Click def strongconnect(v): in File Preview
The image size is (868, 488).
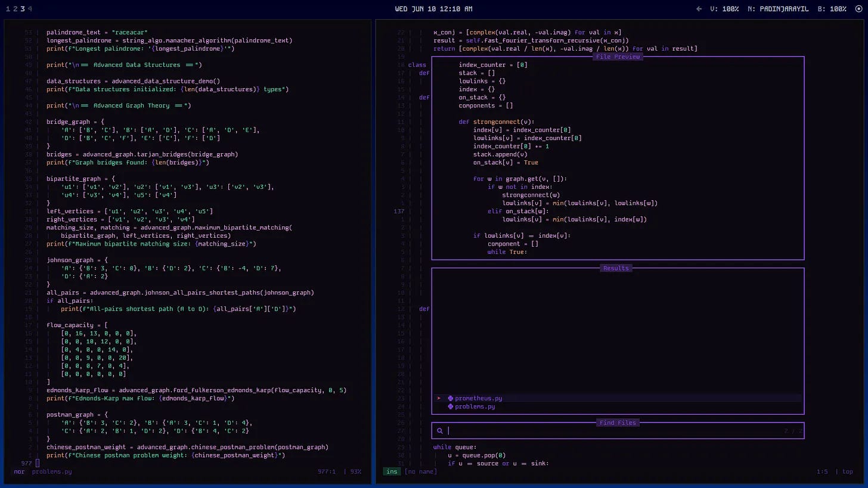click(497, 122)
